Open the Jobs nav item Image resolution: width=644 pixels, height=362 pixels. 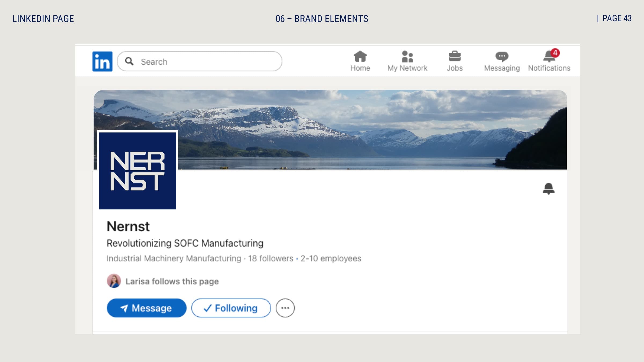click(455, 61)
